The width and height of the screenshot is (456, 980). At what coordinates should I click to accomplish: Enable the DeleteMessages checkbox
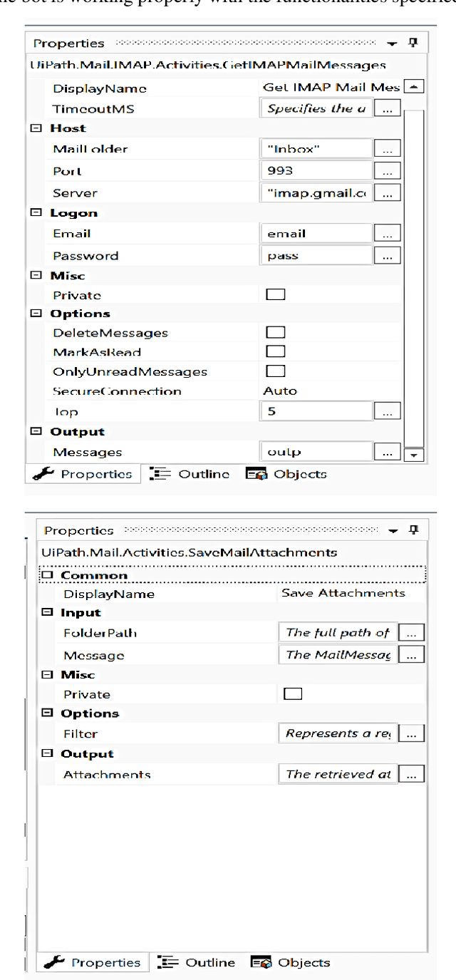coord(276,331)
